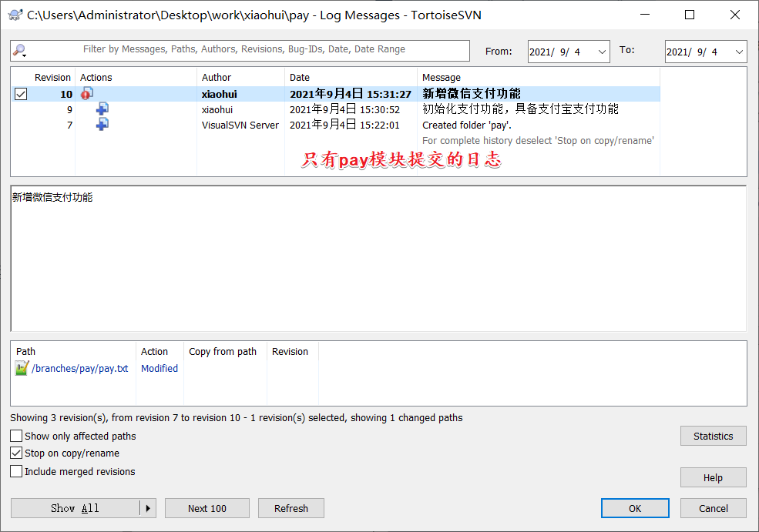Click the TortoiseSVN turtle icon in title bar
Viewport: 759px width, 532px height.
(x=15, y=15)
